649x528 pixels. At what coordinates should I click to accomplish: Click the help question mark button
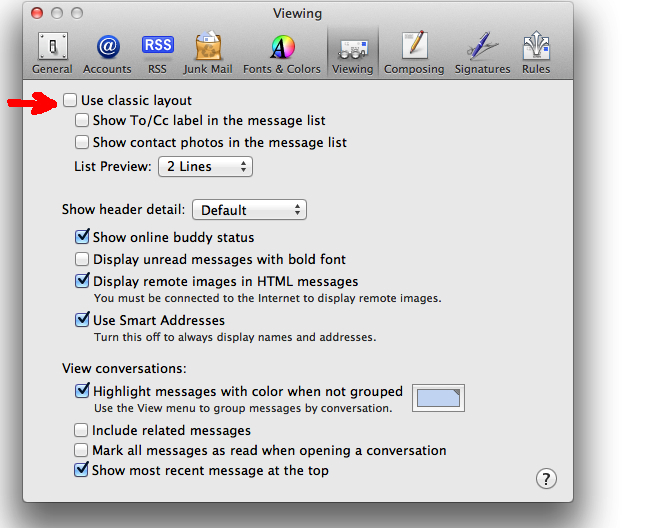tap(546, 479)
